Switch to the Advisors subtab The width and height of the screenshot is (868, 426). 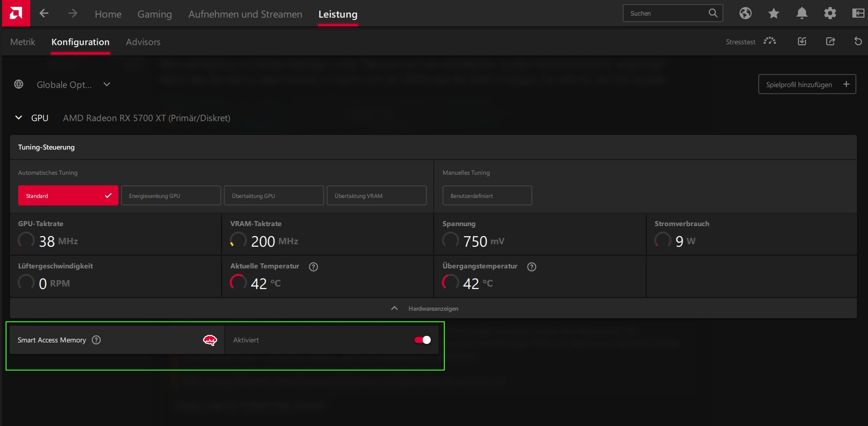point(143,42)
